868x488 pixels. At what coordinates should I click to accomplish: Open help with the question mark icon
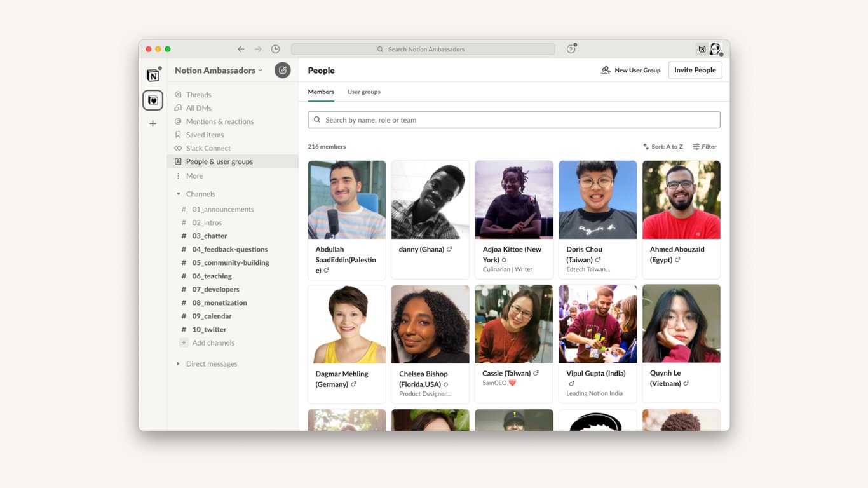570,48
